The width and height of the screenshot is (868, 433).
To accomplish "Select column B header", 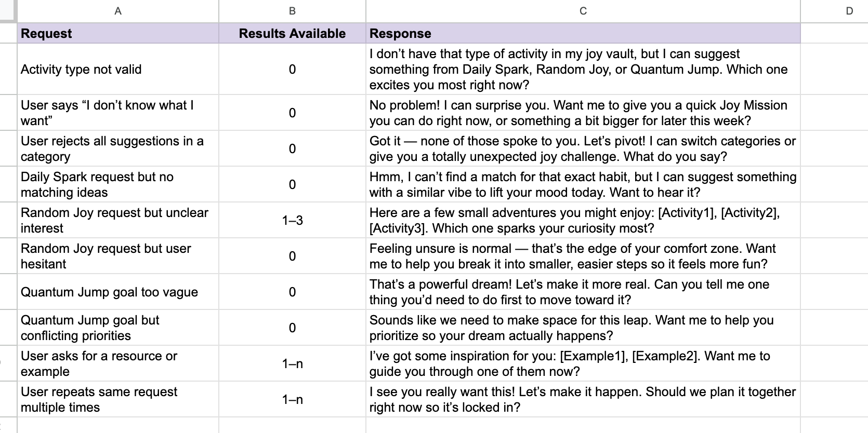I will (x=292, y=11).
